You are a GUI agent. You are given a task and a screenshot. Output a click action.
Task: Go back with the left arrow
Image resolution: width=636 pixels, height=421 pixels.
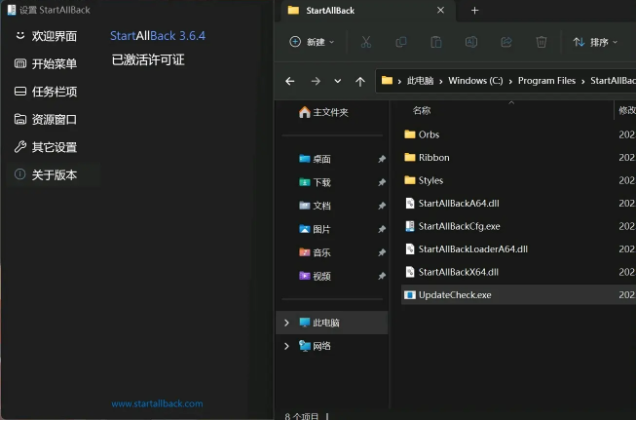click(290, 81)
